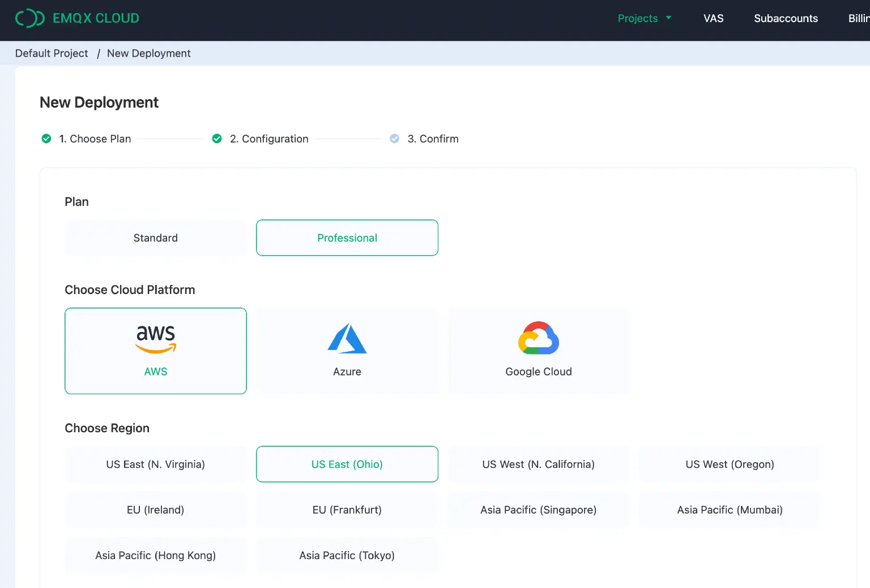Choose Azure as the cloud platform
This screenshot has height=588, width=870.
point(347,351)
